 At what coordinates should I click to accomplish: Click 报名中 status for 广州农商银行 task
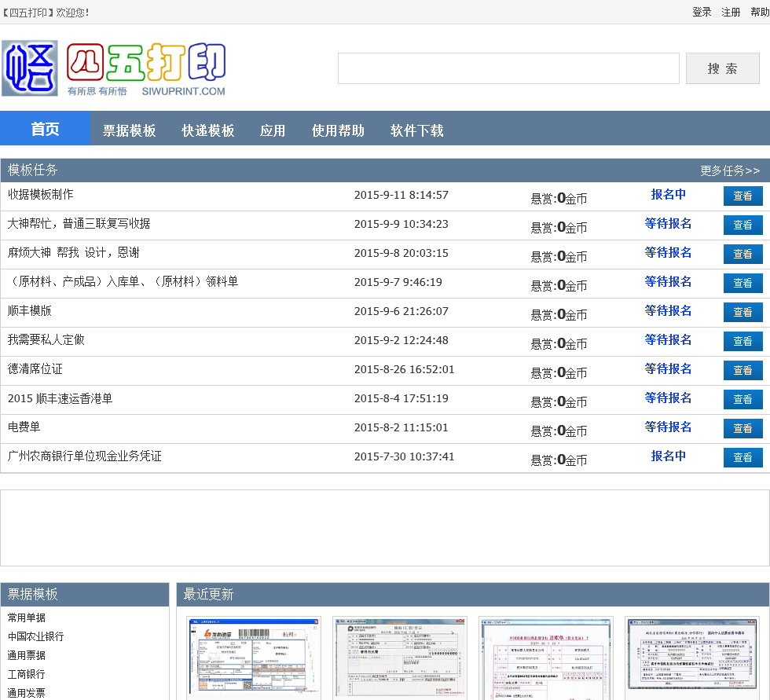tap(668, 456)
